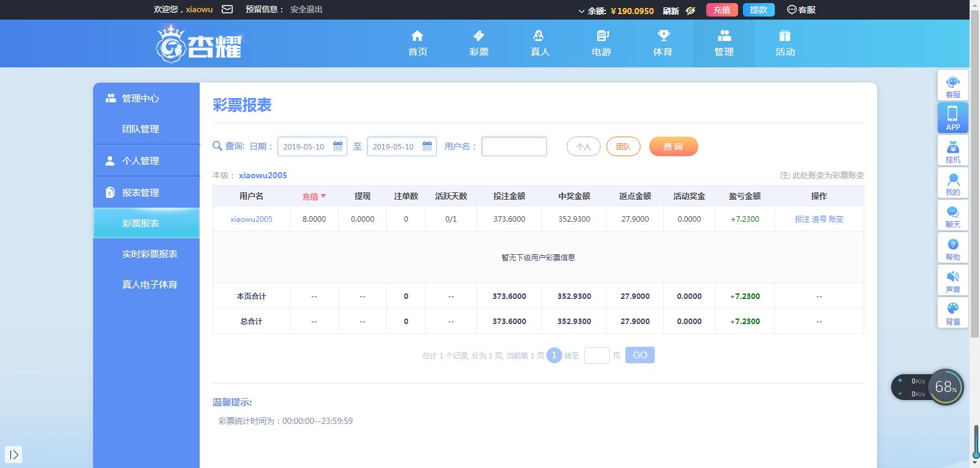
Task: Open 实时彩票报表 in the sidebar
Action: coord(149,254)
